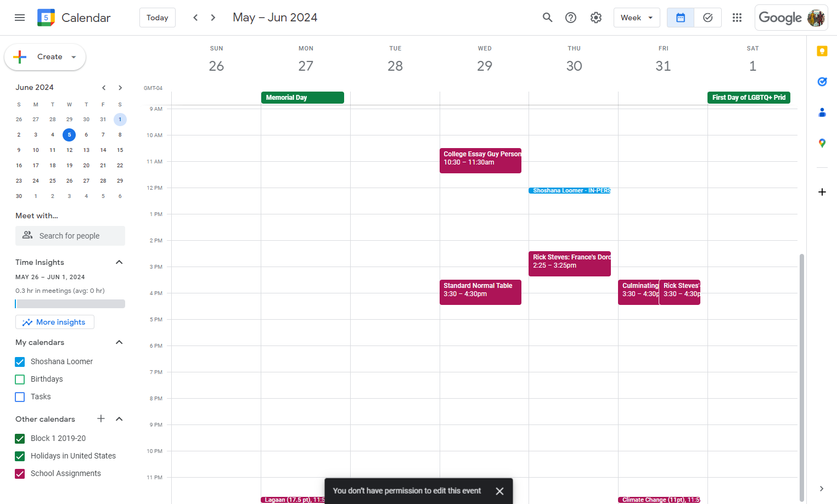Open Google Keep side panel
The image size is (837, 504).
[822, 51]
